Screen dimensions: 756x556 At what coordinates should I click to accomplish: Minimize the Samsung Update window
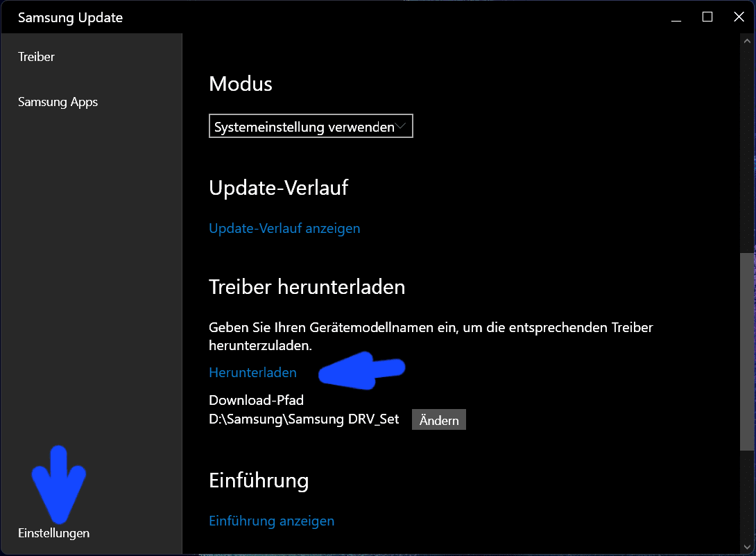point(676,17)
